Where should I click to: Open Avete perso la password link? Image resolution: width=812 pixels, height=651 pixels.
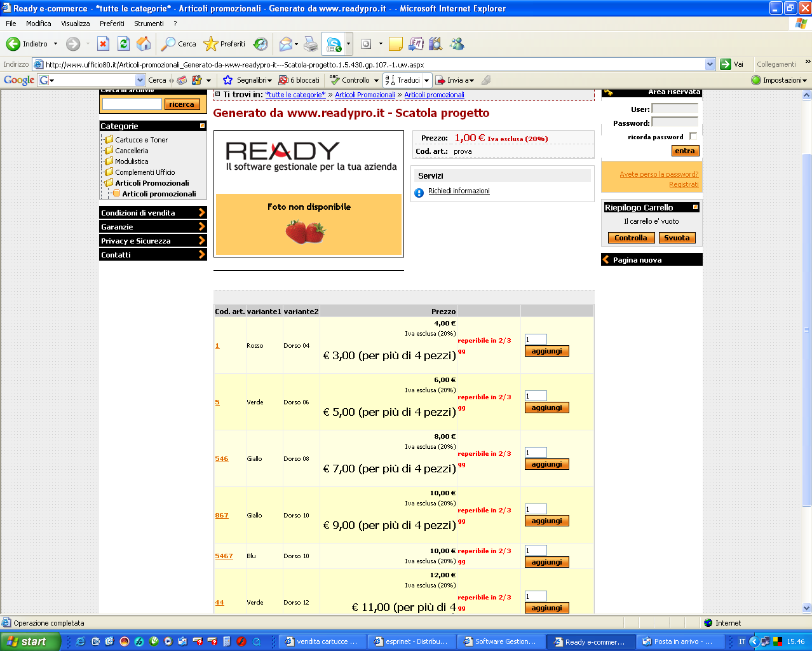[659, 174]
